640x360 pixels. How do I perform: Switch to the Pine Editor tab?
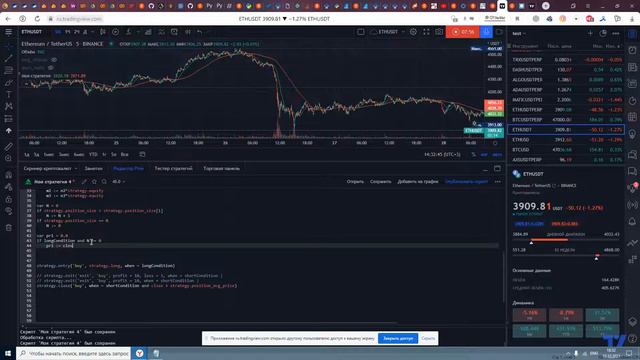click(x=129, y=169)
